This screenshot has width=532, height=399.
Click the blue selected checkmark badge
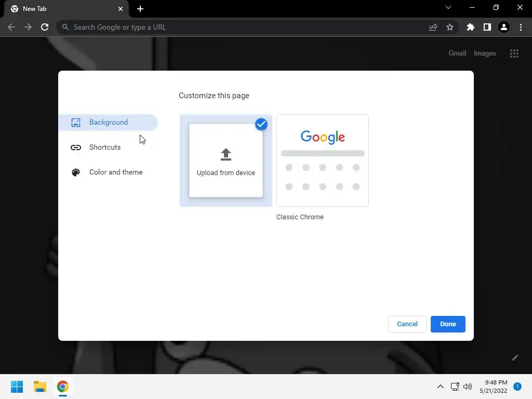261,124
